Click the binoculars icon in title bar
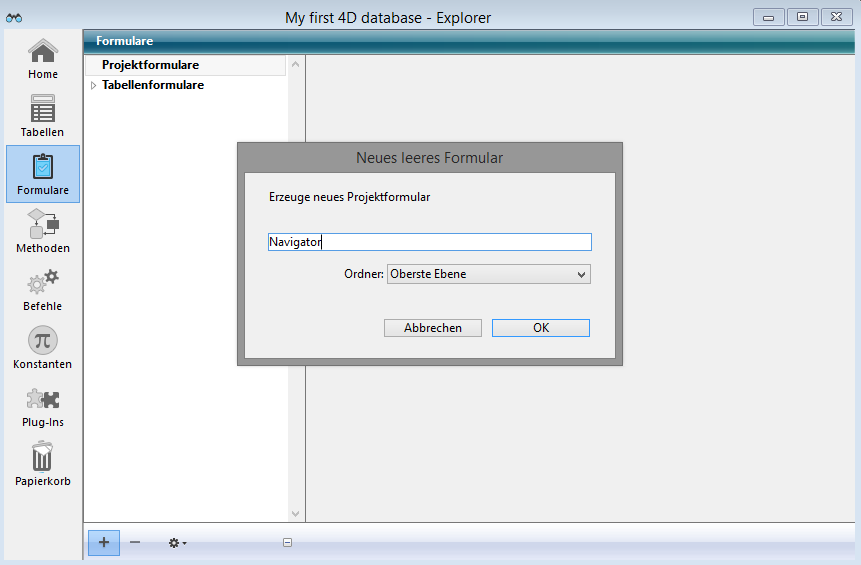The width and height of the screenshot is (861, 565). click(x=14, y=18)
